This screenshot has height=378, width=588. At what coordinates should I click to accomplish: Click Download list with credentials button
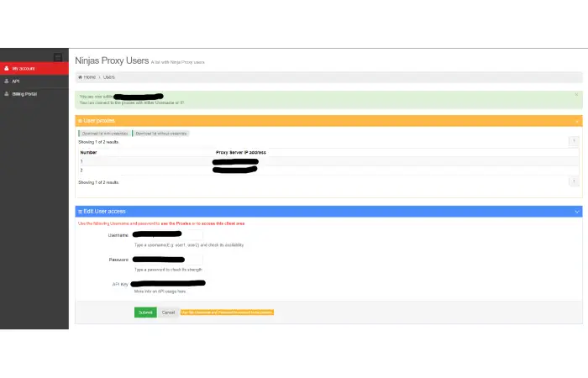tap(105, 134)
